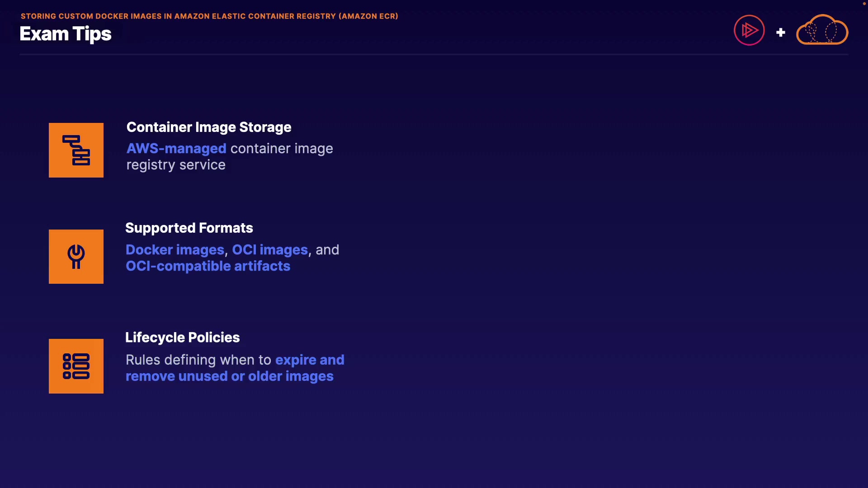Click the orange cloud guru logo
The height and width of the screenshot is (488, 868).
[822, 30]
